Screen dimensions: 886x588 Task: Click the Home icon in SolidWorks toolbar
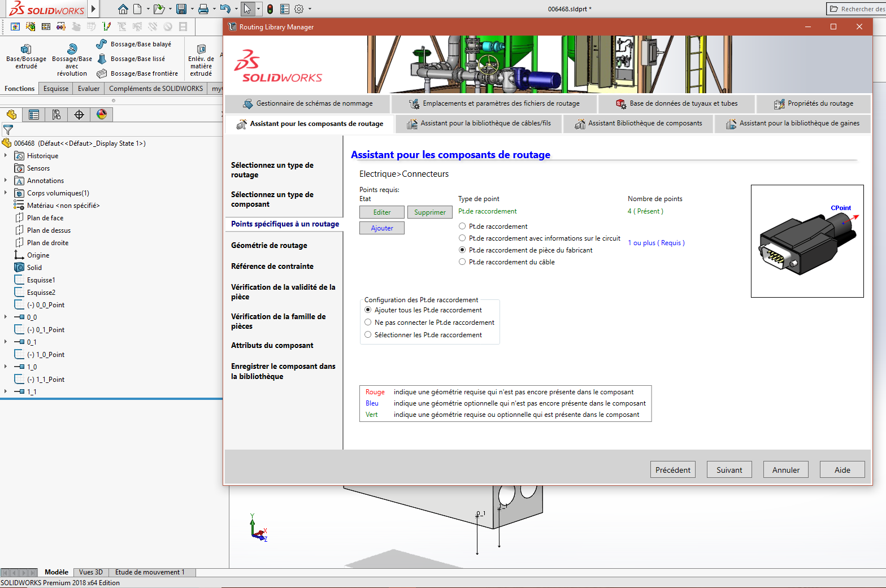pos(123,9)
